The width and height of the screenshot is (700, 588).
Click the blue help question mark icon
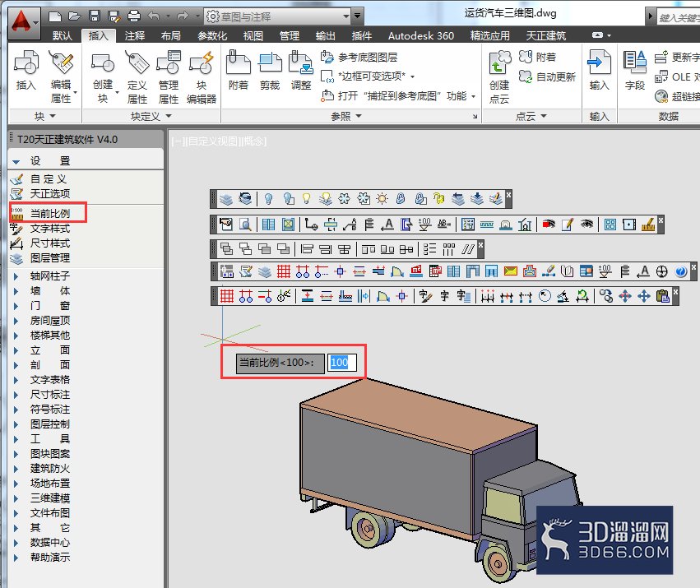click(681, 271)
